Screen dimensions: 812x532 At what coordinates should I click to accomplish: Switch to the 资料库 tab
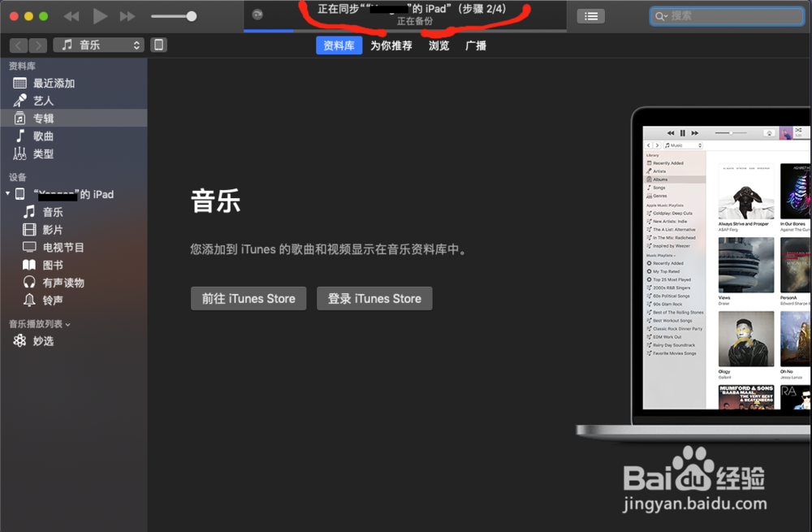click(339, 45)
